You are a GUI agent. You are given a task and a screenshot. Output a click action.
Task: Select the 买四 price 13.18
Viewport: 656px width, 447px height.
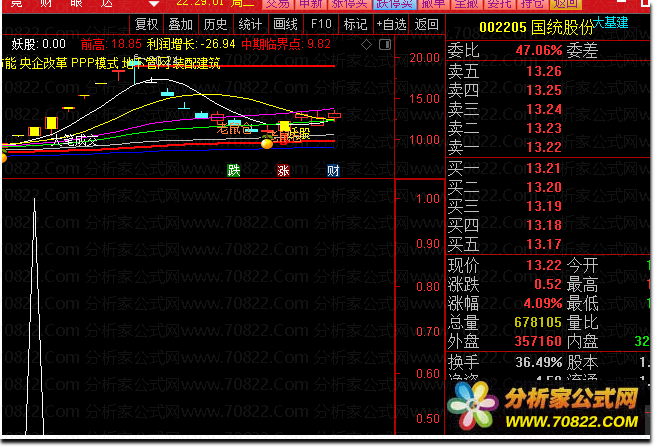pyautogui.click(x=544, y=225)
